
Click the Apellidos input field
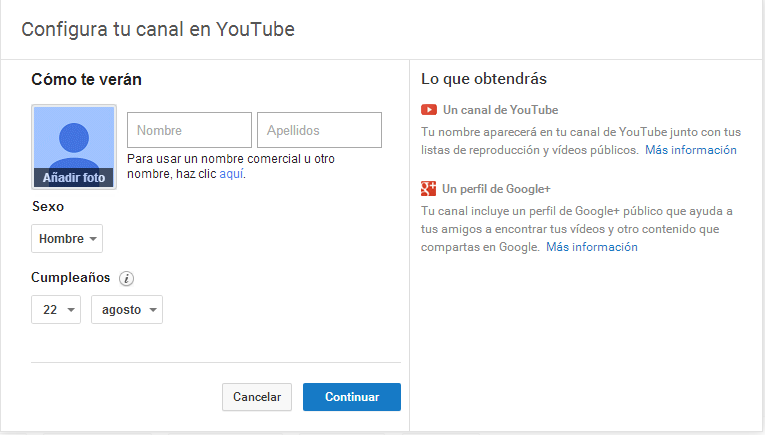[x=320, y=130]
